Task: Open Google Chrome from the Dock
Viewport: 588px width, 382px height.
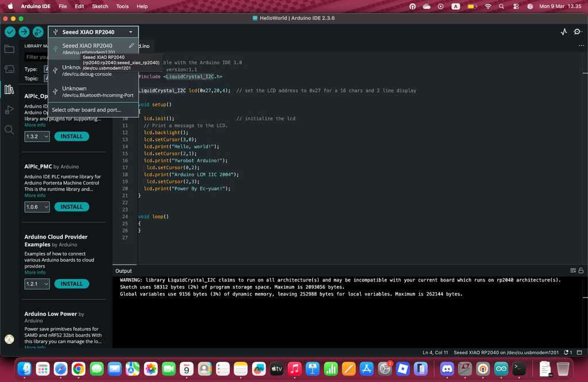Action: 78,369
